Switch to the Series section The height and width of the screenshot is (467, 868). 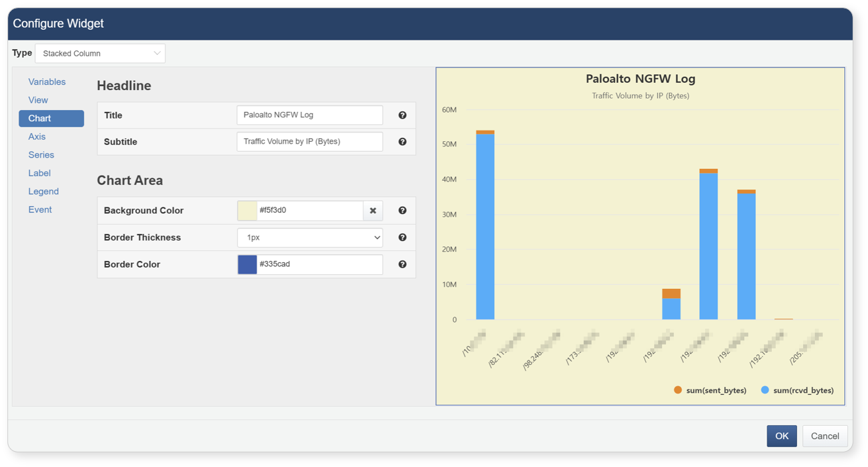point(41,155)
